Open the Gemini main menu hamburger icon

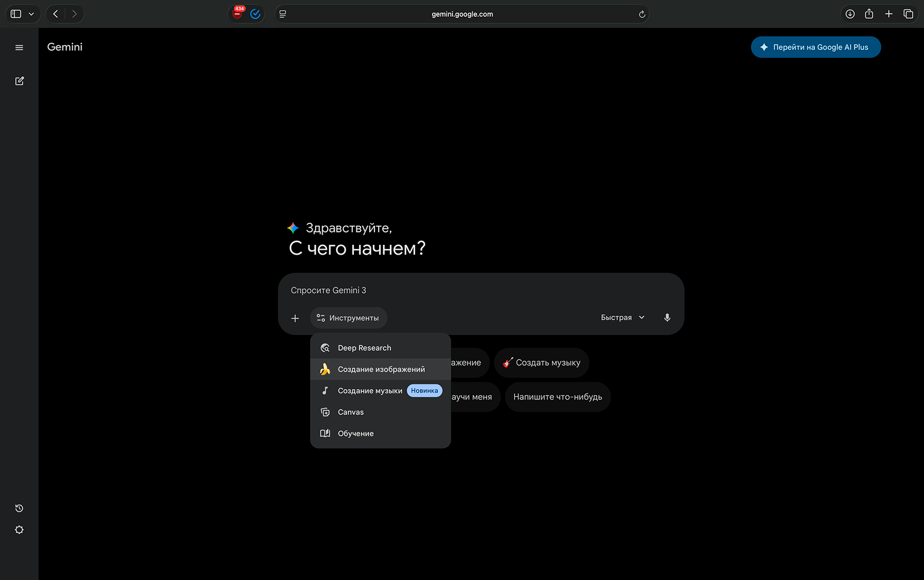19,47
